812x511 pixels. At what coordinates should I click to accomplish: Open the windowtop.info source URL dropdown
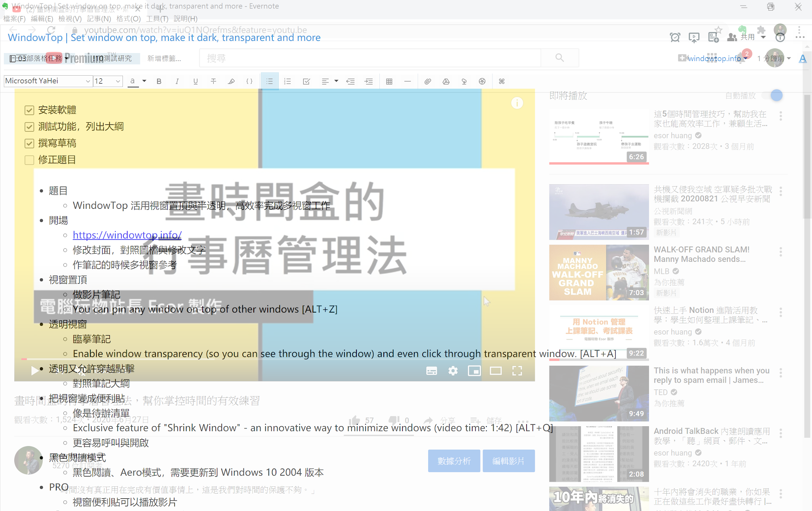tap(746, 58)
